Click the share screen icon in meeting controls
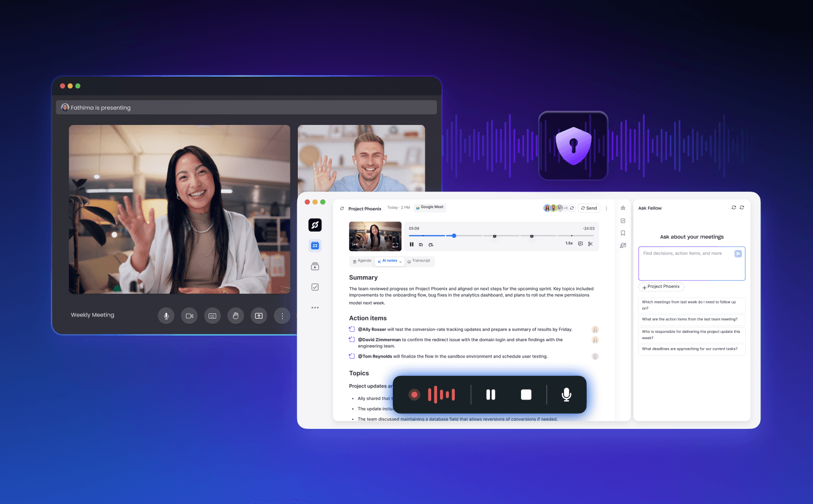The width and height of the screenshot is (813, 504). [259, 316]
